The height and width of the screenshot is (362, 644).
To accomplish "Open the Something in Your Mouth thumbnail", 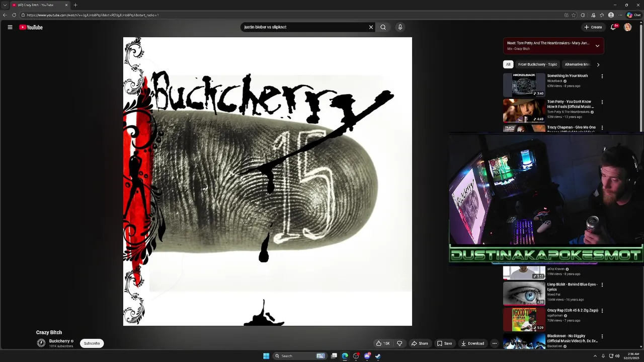I will 524,84.
